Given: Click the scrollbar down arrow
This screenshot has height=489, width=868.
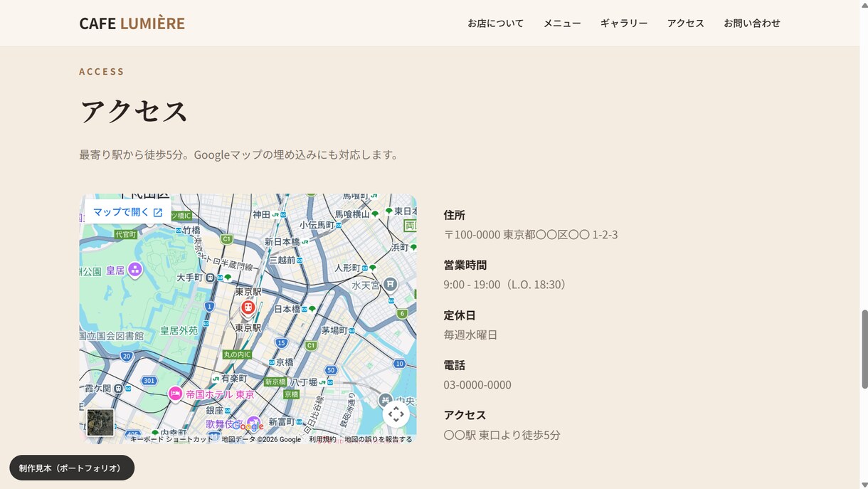Looking at the screenshot, I should [864, 485].
